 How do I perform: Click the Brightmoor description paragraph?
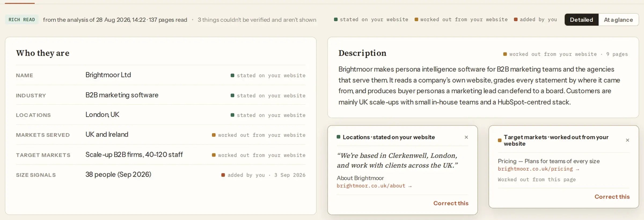pos(479,86)
